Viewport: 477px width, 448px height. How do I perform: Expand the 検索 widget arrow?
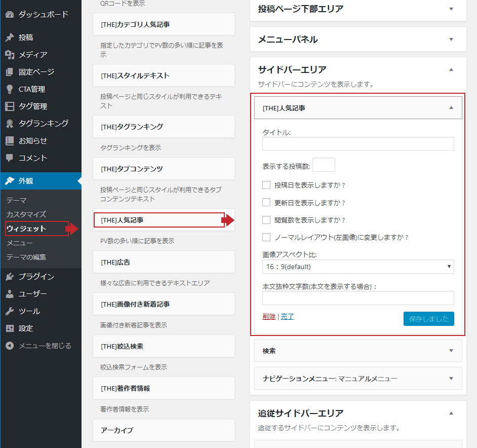tap(451, 351)
